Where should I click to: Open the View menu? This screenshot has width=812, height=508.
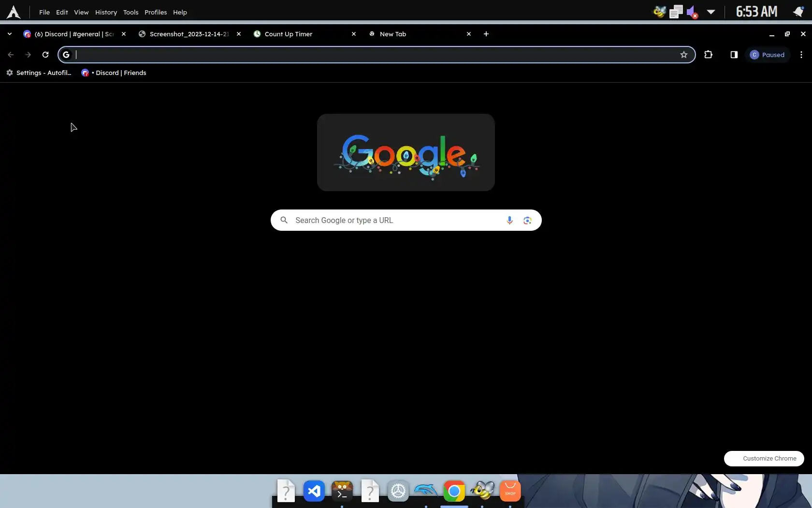(x=81, y=12)
